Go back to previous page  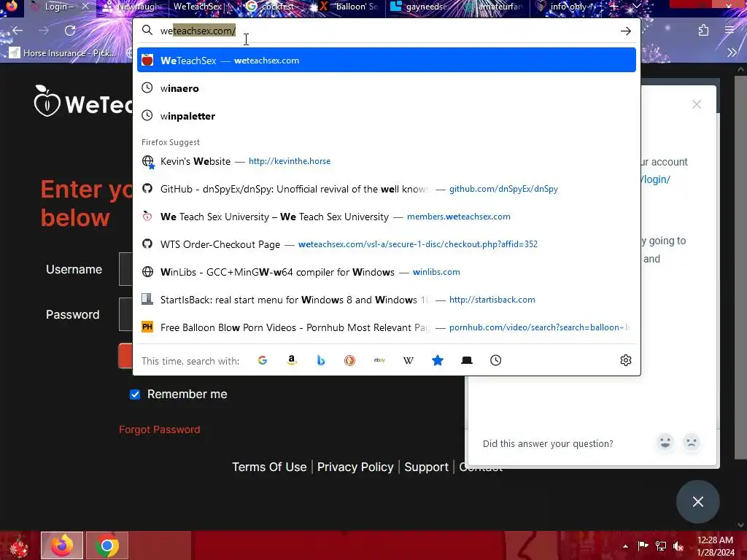click(18, 31)
